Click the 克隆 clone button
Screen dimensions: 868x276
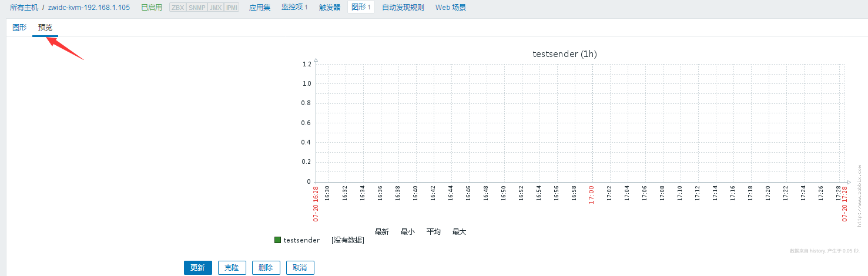[x=232, y=268]
